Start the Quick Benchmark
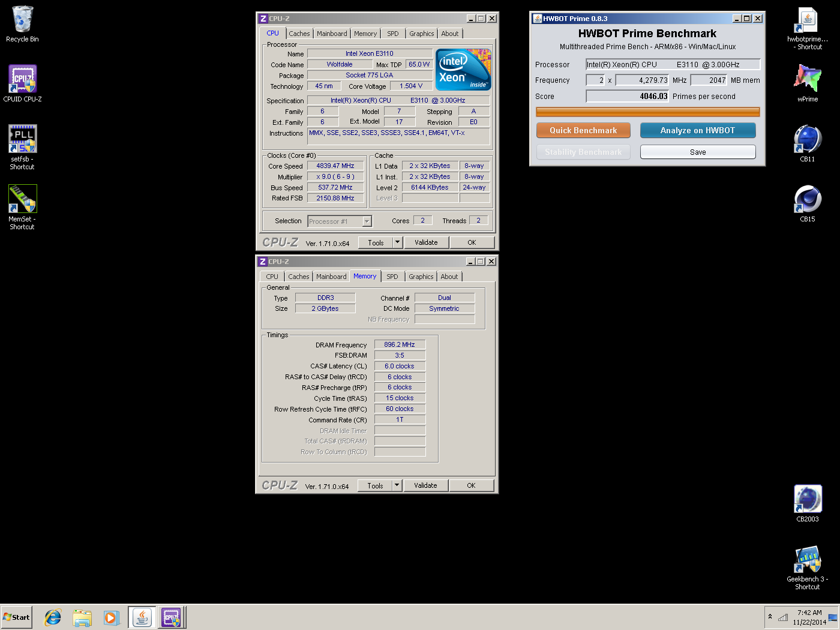 583,130
